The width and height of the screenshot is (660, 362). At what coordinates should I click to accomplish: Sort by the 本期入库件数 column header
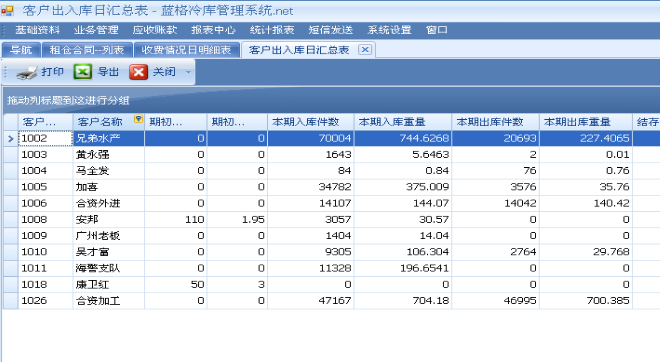311,122
